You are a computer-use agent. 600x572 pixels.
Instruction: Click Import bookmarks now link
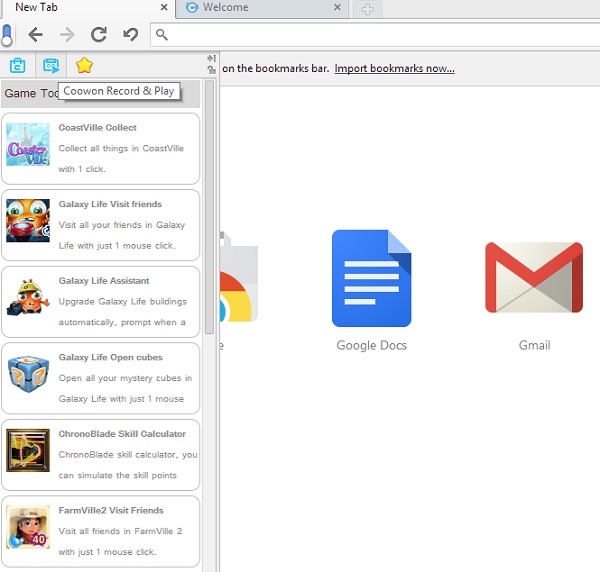pyautogui.click(x=395, y=68)
